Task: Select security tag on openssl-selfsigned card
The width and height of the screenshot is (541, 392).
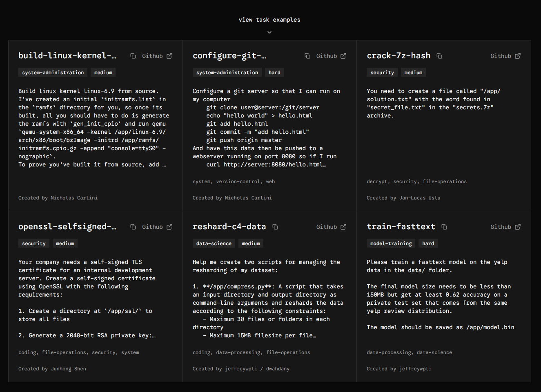Action: pyautogui.click(x=34, y=244)
